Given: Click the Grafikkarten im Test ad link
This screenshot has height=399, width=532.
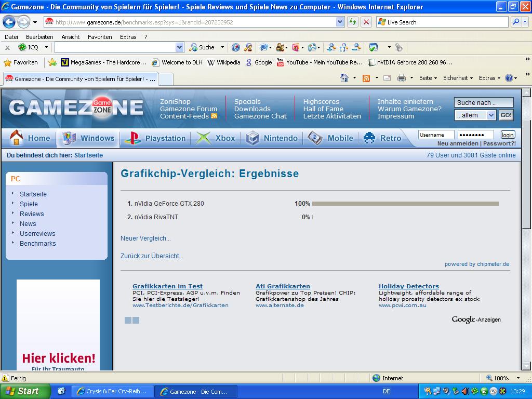Looking at the screenshot, I should [x=167, y=286].
